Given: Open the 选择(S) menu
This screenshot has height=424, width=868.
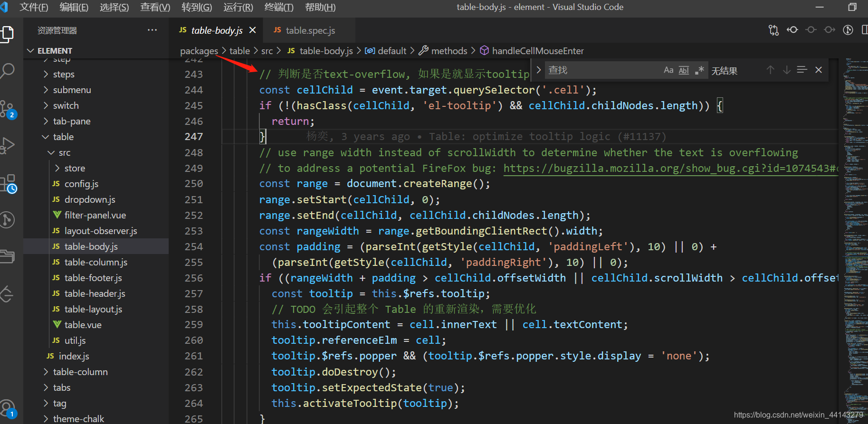Looking at the screenshot, I should (x=114, y=7).
